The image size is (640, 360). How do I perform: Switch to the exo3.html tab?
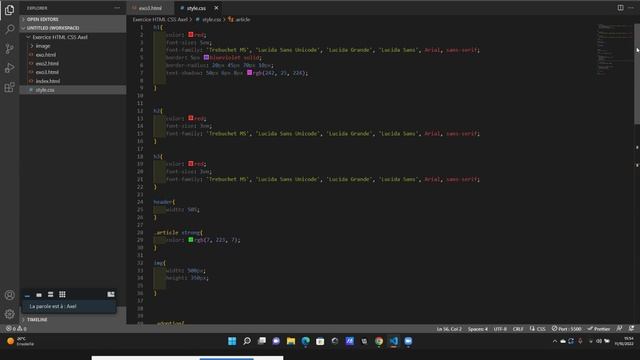click(x=150, y=8)
